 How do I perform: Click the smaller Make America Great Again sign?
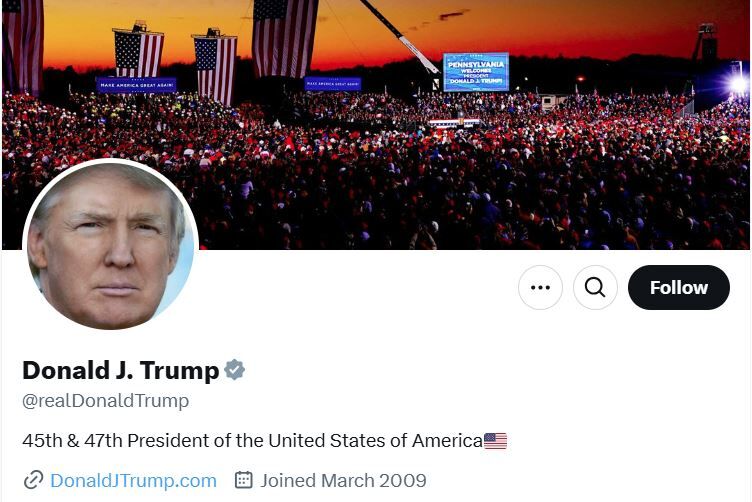pos(333,83)
